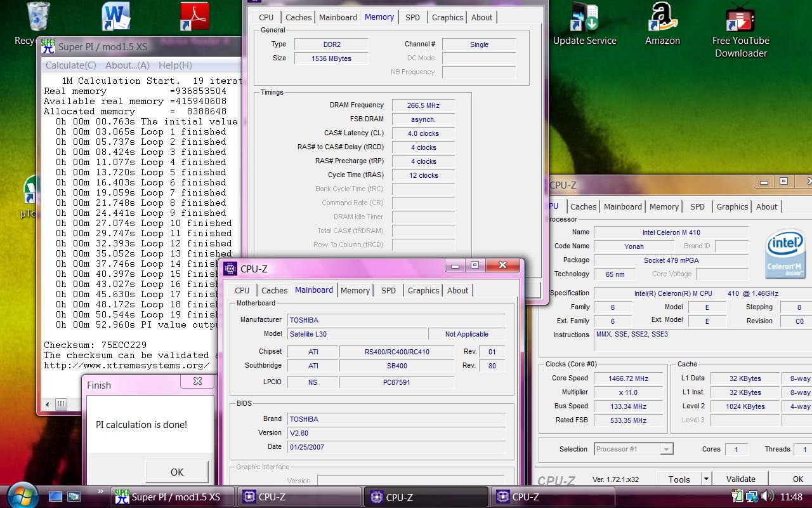This screenshot has width=812, height=508.
Task: Select the CPU tab in the top Memory-timings CPU-Z window
Action: 266,17
